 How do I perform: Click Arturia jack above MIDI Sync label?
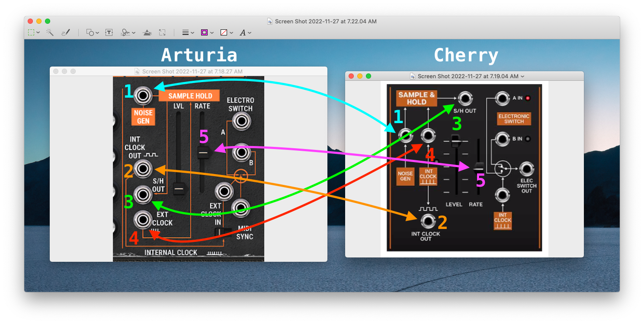click(x=241, y=208)
